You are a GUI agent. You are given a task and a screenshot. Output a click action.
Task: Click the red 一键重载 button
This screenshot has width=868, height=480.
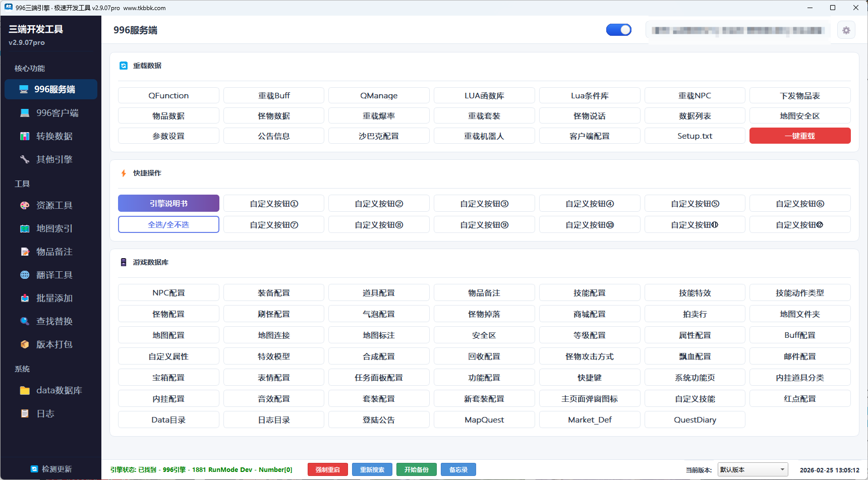pos(800,136)
